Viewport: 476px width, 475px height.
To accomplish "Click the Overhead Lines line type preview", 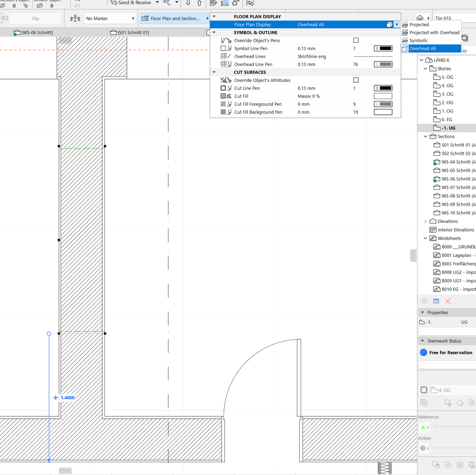I will click(373, 56).
